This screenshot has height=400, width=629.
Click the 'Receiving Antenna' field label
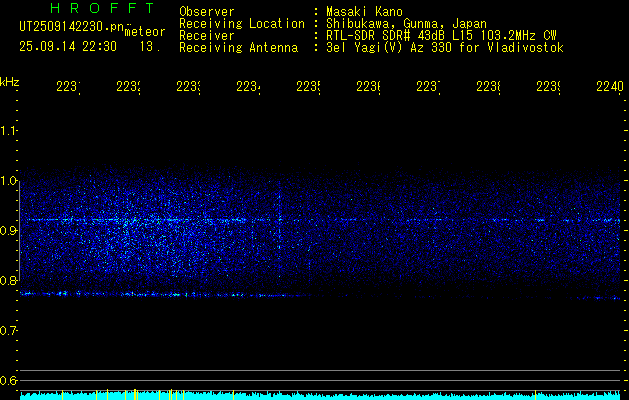click(238, 48)
